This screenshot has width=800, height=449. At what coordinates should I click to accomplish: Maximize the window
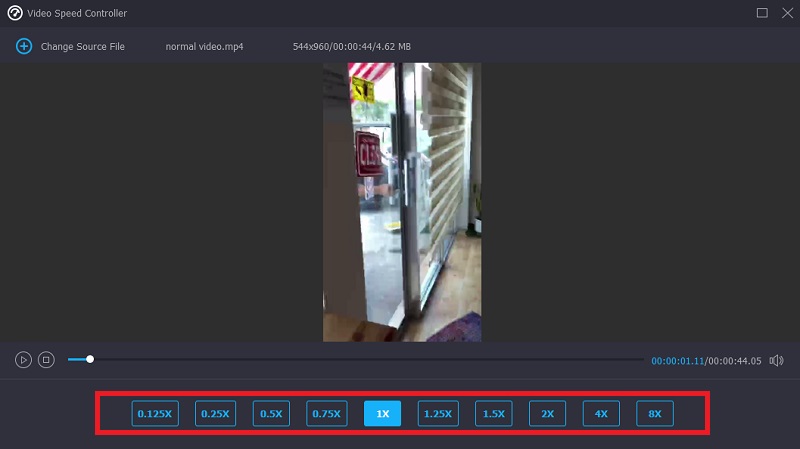pyautogui.click(x=762, y=13)
